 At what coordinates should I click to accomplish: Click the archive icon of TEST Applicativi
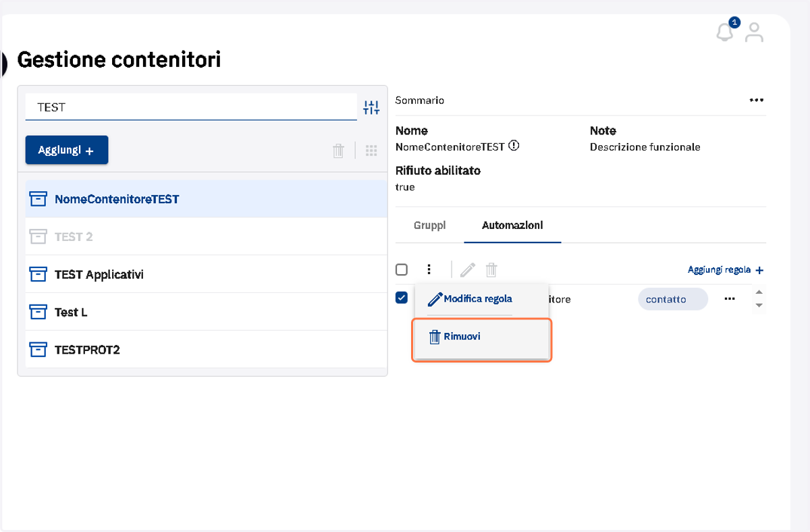tap(38, 274)
